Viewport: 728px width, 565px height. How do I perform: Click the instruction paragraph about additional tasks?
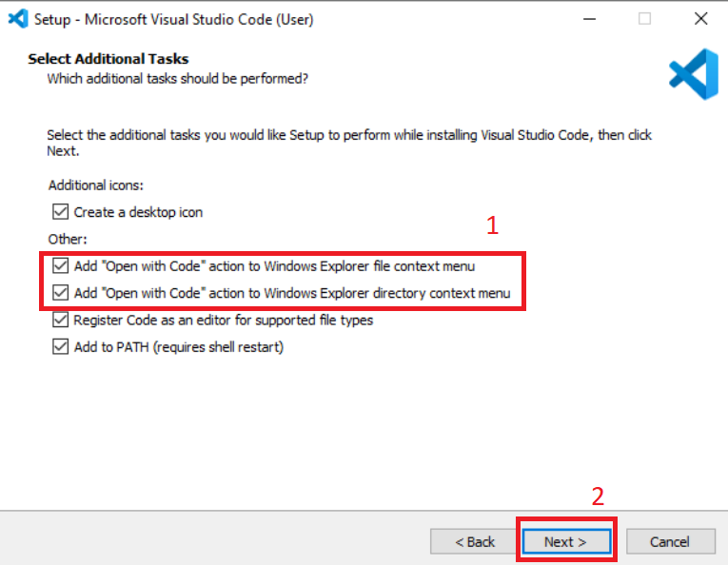point(348,143)
